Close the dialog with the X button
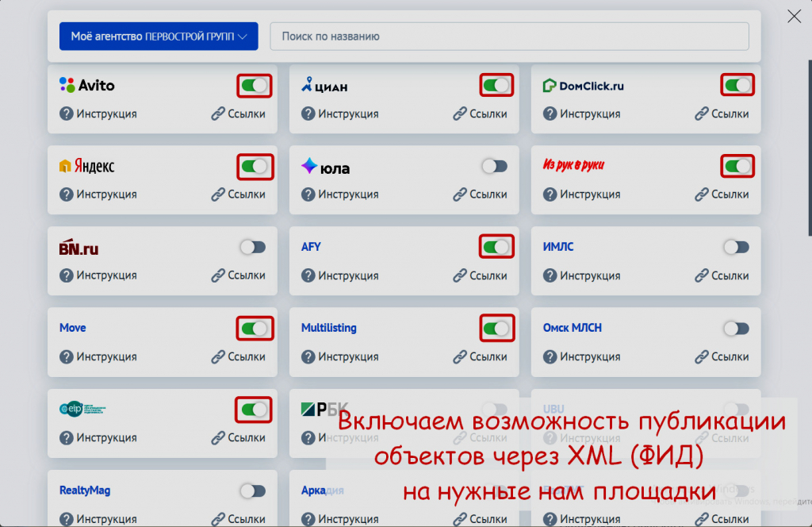This screenshot has height=527, width=812. pyautogui.click(x=794, y=16)
